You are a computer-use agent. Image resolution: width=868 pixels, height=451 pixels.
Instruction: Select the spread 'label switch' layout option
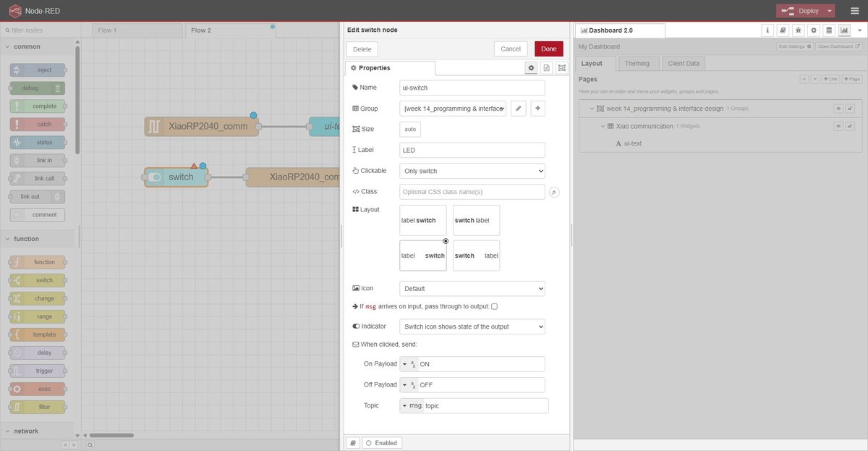423,256
